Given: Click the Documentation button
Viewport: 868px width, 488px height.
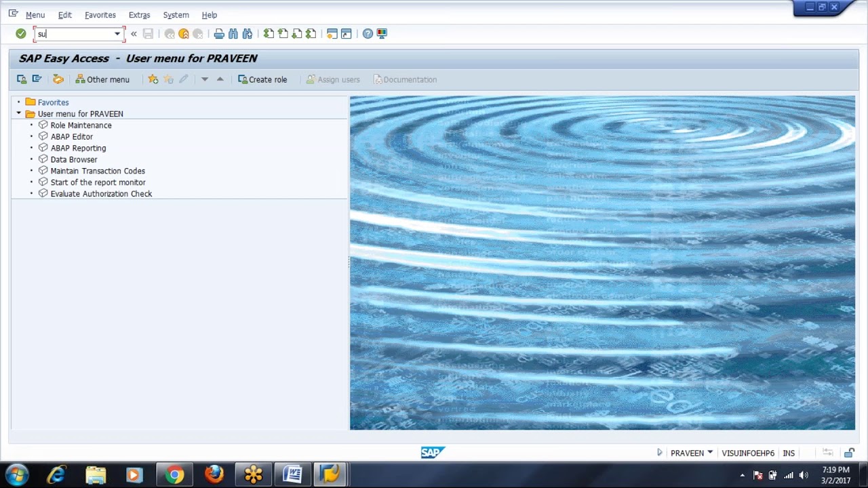Looking at the screenshot, I should 405,79.
